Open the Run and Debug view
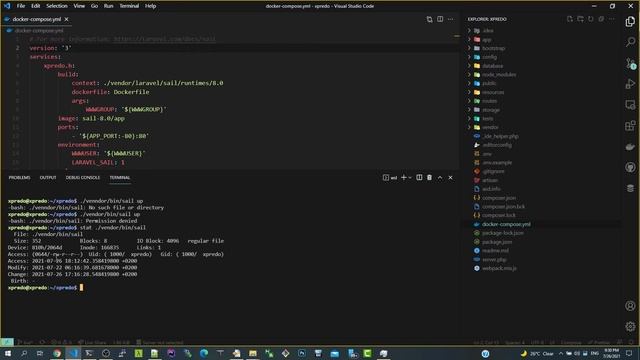Screen dimensions: 640x360 click(x=630, y=84)
